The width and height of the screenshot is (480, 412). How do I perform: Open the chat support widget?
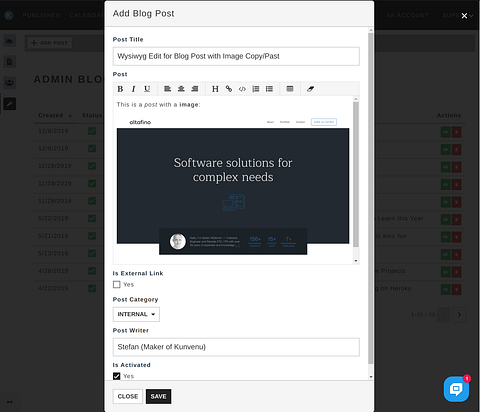(456, 389)
